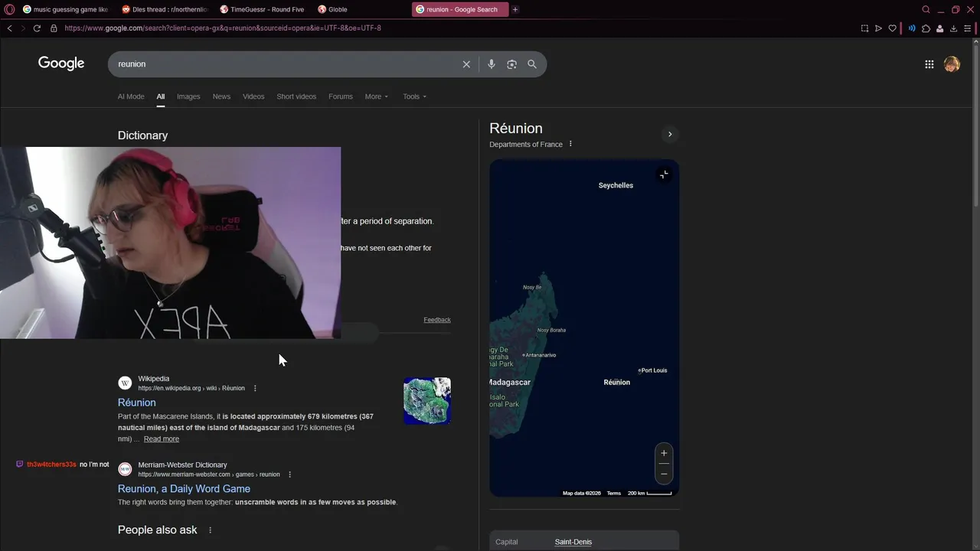Open the Opera player arrow icon
The image size is (980, 551).
tap(878, 28)
